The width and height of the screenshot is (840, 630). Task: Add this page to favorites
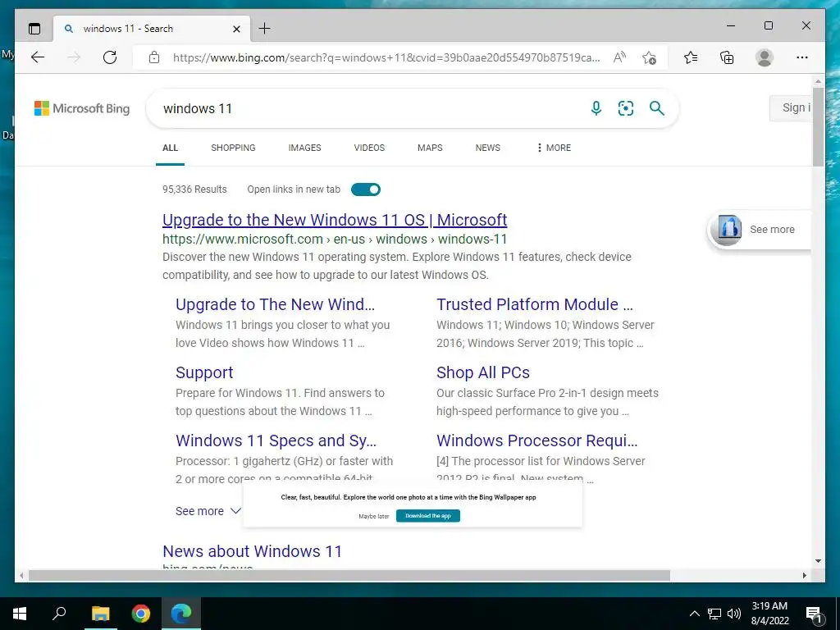650,57
